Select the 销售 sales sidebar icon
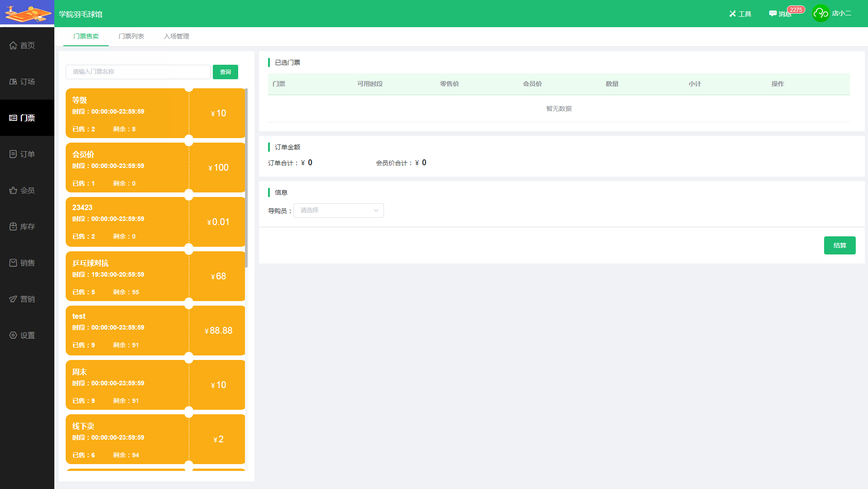This screenshot has height=489, width=868. (x=13, y=263)
